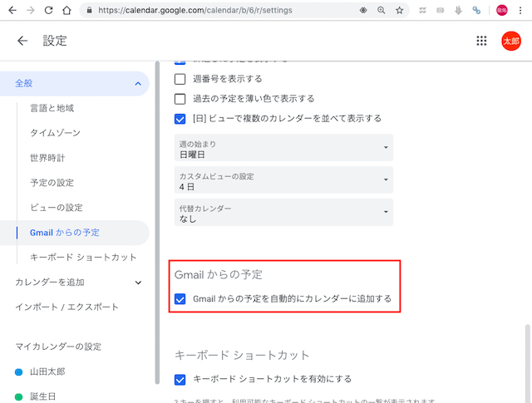Viewport: 532px width, 403px height.
Task: Open カレンダーを追加 menu item
Action: (x=50, y=283)
